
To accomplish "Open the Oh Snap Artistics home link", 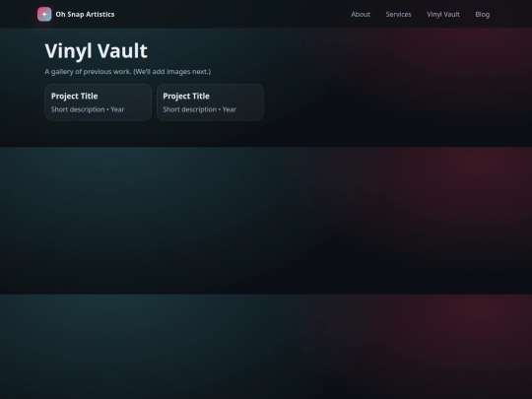I will click(76, 14).
